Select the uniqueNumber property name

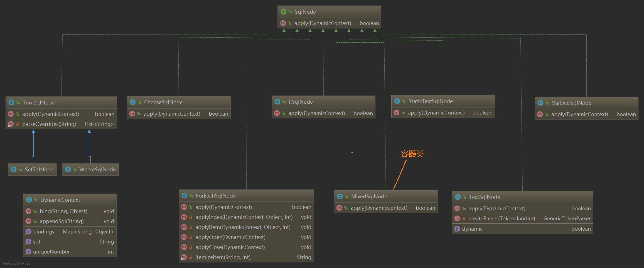pyautogui.click(x=51, y=252)
